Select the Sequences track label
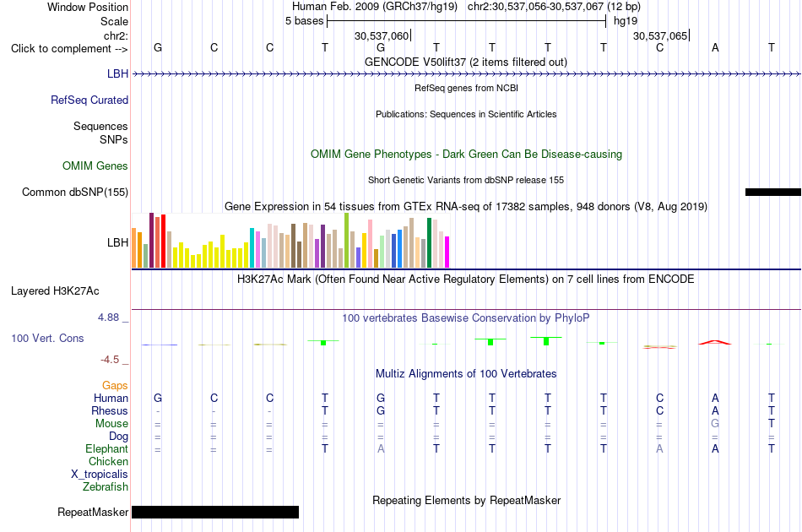The height and width of the screenshot is (532, 802). [100, 127]
